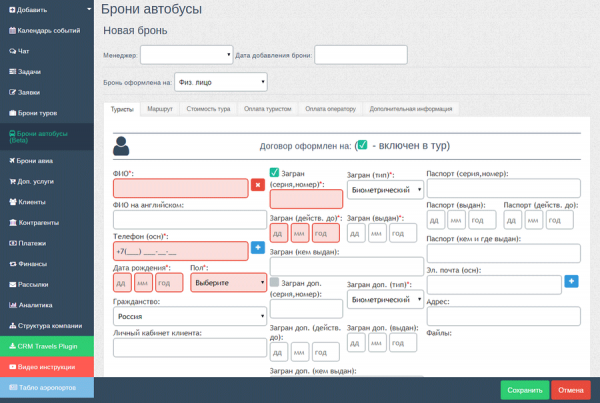Focus Паспорт (серия,номер) field
Screen dimensions: 600x403
[504, 188]
